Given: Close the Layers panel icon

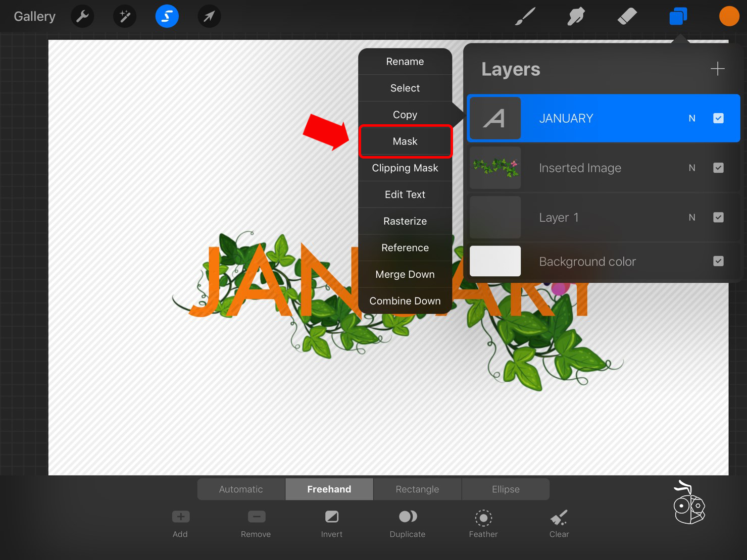Looking at the screenshot, I should 678,17.
